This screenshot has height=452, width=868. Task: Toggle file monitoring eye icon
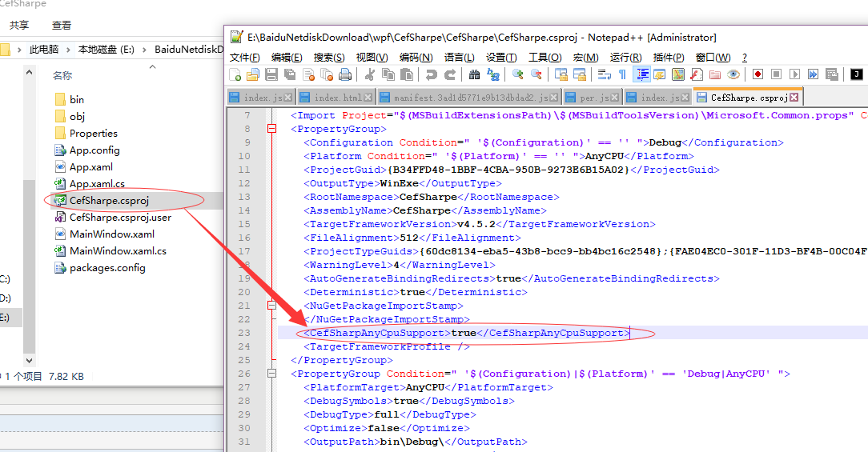733,74
